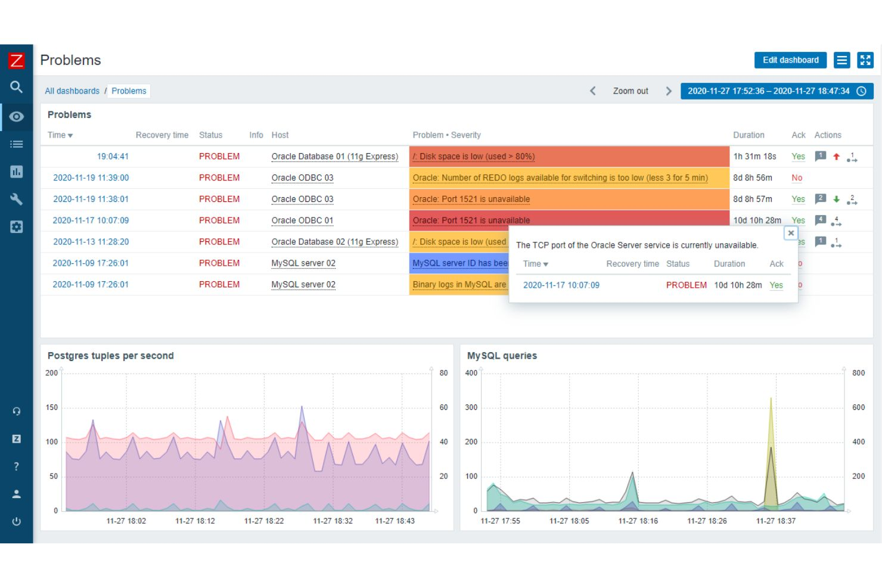Screen dimensions: 882x588
Task: Open the Support headset icon
Action: tap(16, 411)
